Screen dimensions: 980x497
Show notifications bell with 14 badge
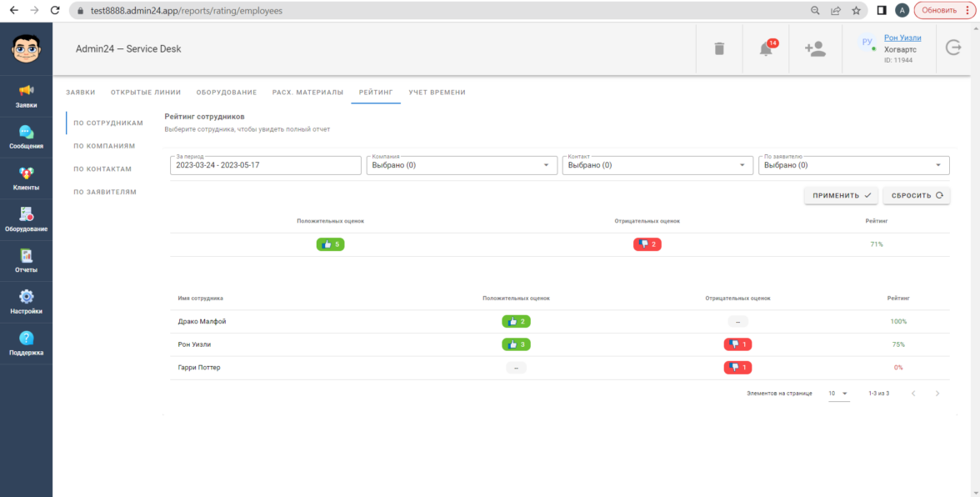point(766,48)
